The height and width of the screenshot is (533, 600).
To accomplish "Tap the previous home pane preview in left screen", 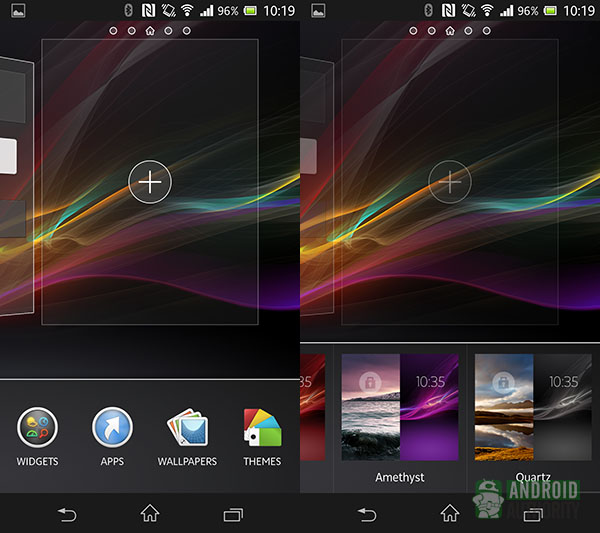I will click(x=16, y=186).
